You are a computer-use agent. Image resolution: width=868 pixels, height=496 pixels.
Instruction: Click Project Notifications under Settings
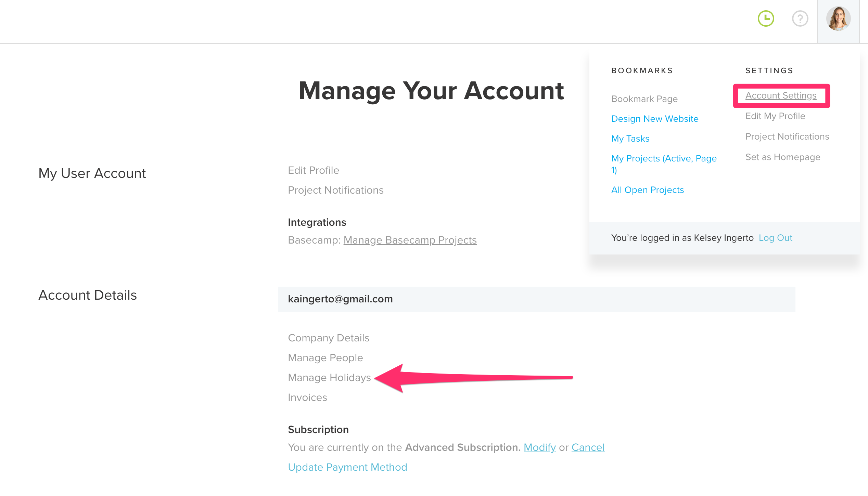787,136
